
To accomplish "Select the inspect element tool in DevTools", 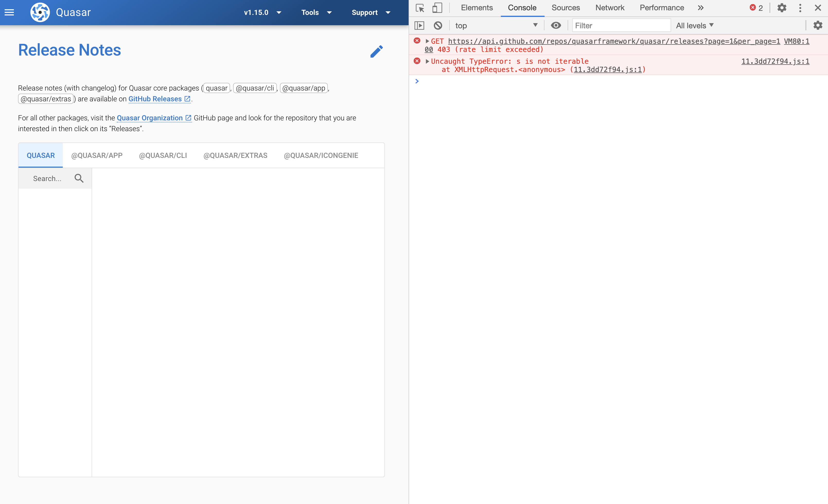I will 420,8.
